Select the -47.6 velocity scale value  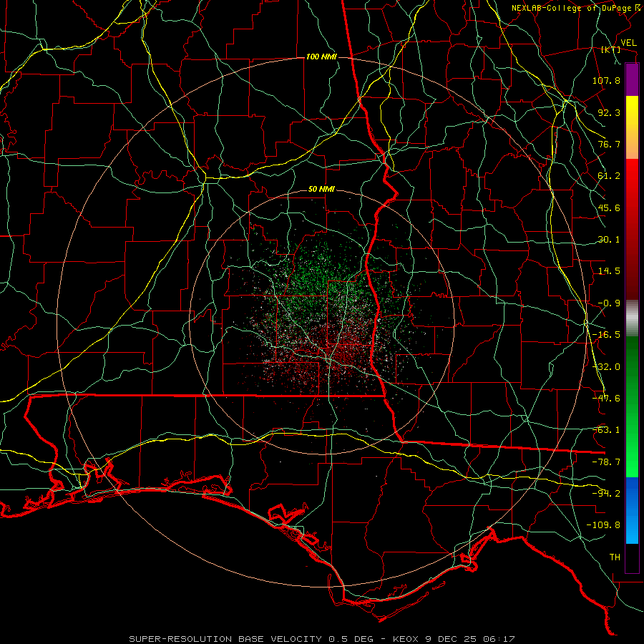pos(606,399)
